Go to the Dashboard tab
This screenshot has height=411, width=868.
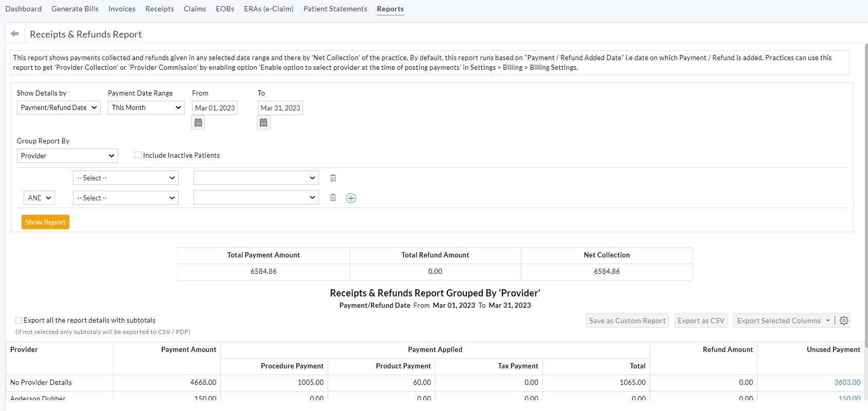pos(24,9)
